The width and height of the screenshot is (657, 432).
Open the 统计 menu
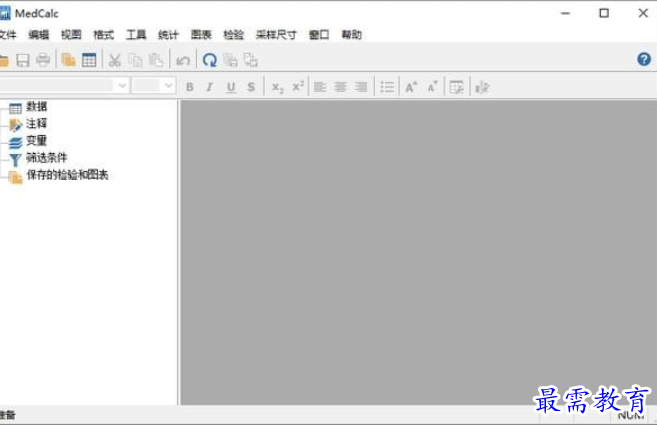(x=168, y=35)
